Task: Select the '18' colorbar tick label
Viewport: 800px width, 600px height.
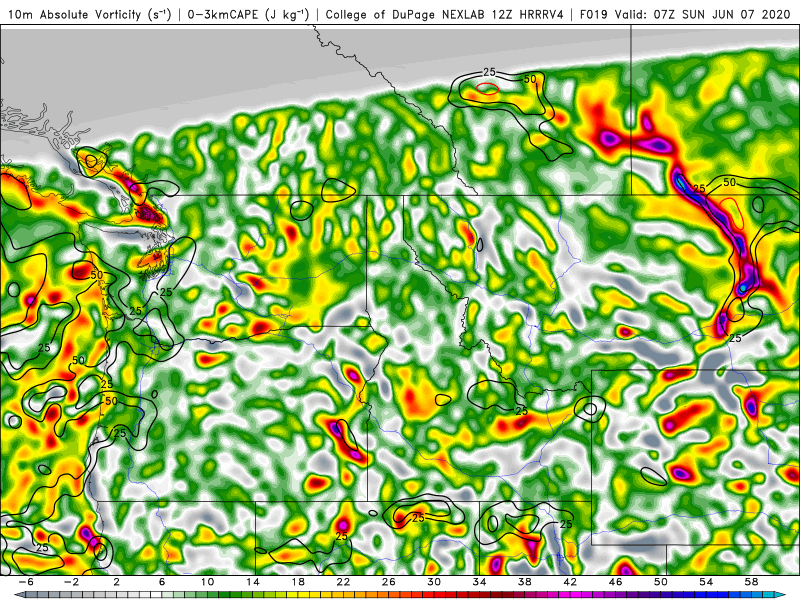Action: [298, 582]
